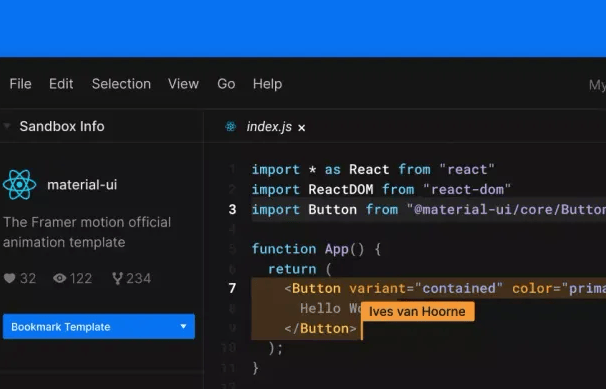Open the Bookmark Template dropdown arrow
This screenshot has width=606, height=389.
(183, 326)
